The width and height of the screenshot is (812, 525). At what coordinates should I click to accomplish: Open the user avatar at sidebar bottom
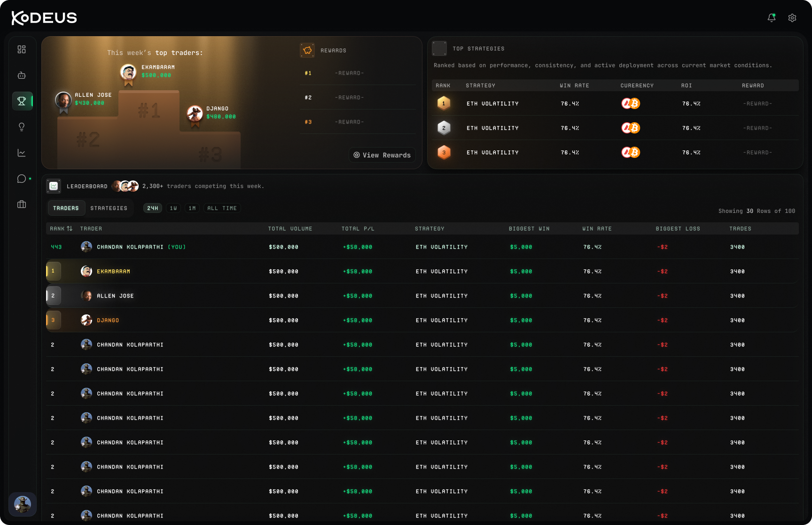(x=23, y=504)
